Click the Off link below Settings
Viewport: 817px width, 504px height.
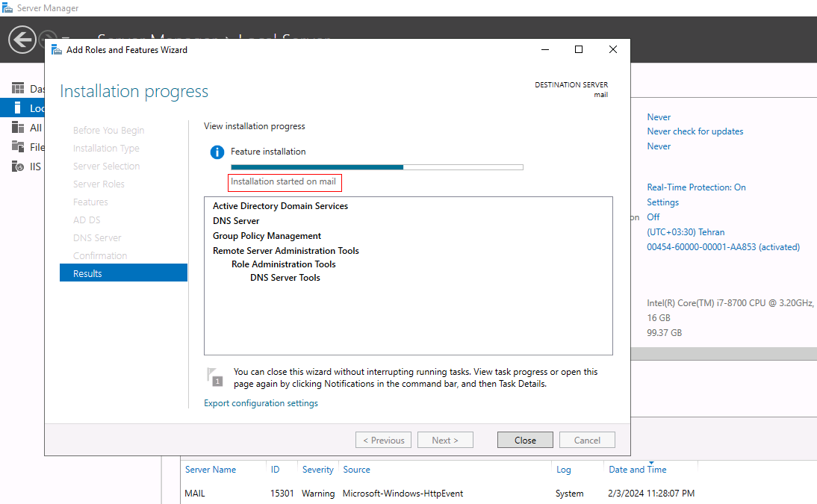[x=653, y=217]
